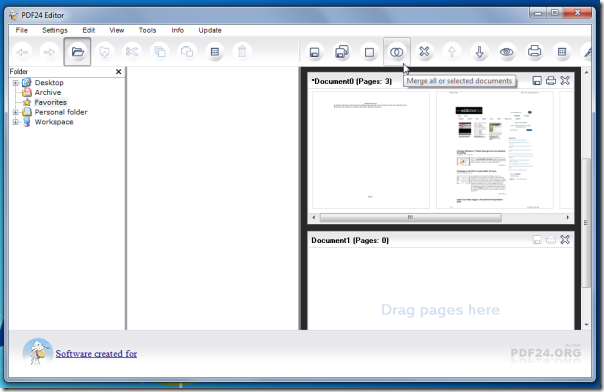Open the folder browse toolbar icon

pos(77,52)
